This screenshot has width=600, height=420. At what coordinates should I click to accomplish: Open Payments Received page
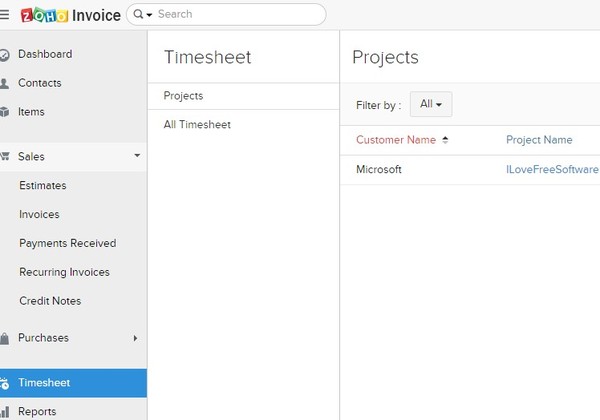point(67,243)
